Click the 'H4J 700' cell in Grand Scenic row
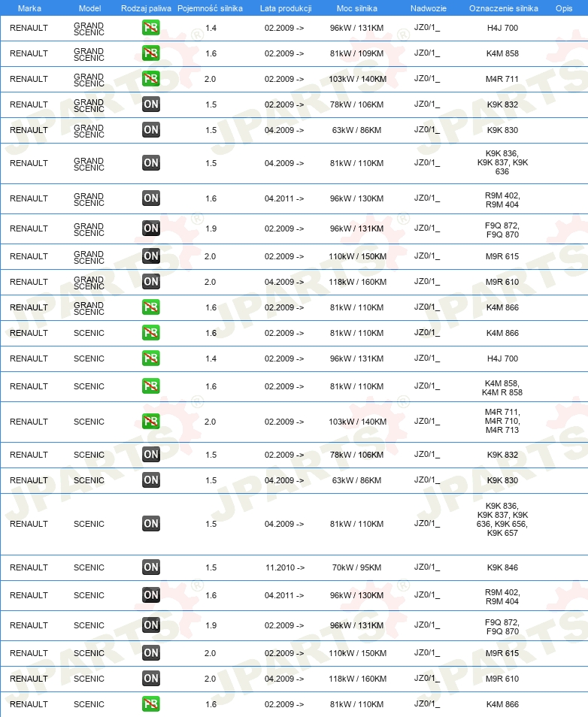588x717 pixels. [x=502, y=28]
